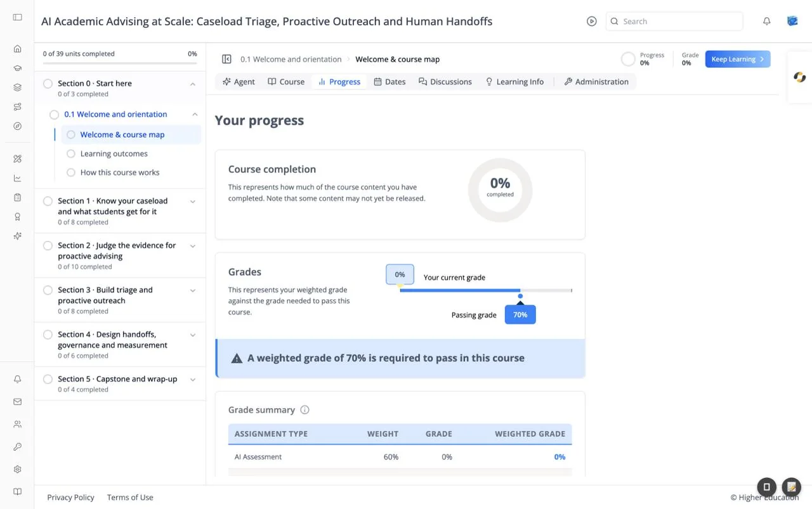Open the envelope messages icon

tap(17, 402)
